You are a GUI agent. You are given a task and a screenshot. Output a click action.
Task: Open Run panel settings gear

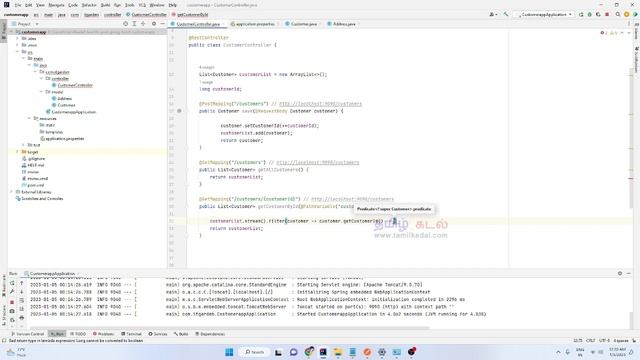click(620, 273)
